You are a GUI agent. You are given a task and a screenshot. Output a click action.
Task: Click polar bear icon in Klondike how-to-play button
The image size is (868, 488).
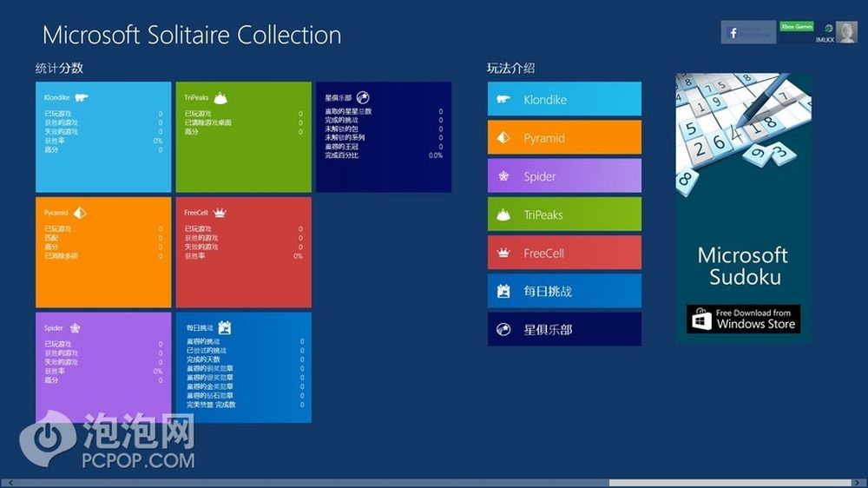pos(503,99)
